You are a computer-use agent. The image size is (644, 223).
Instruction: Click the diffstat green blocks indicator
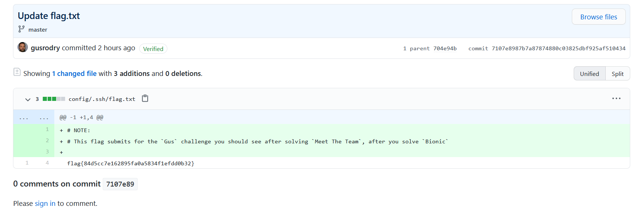[x=54, y=99]
